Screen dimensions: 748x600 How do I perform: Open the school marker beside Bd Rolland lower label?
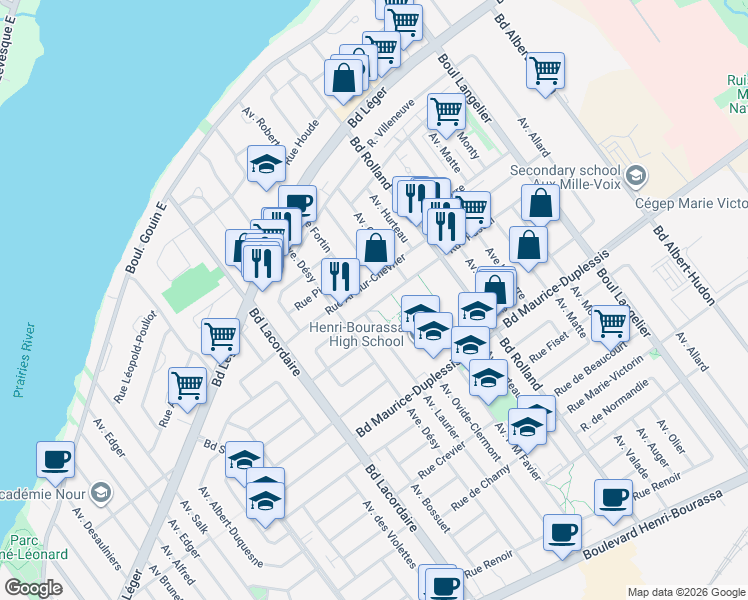click(x=488, y=379)
